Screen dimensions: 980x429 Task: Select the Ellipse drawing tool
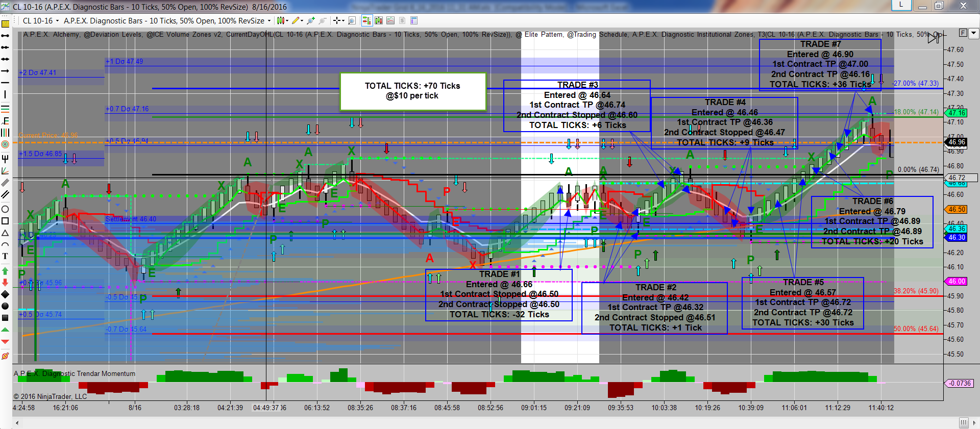click(x=5, y=209)
